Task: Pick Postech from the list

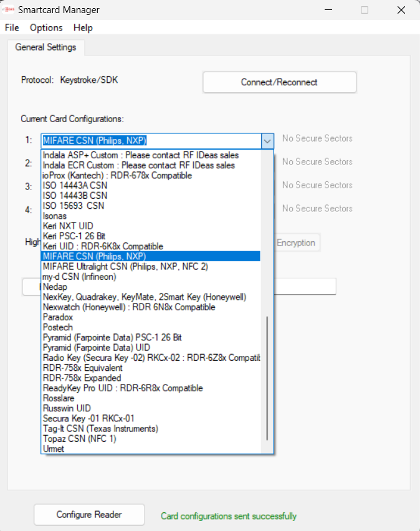Action: [151, 327]
